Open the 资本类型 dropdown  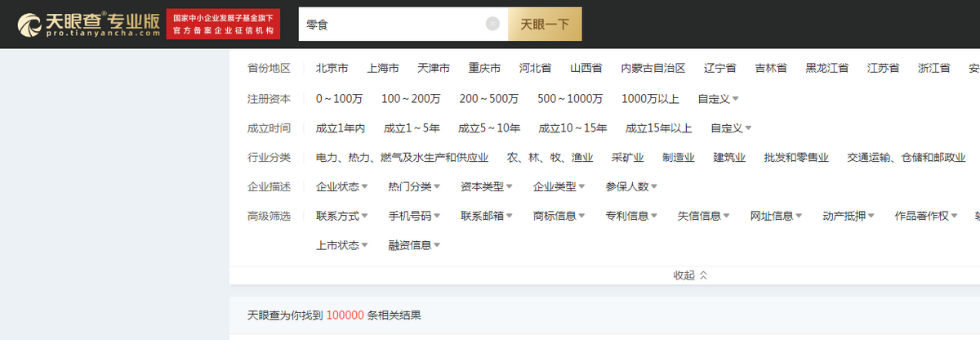click(x=487, y=187)
